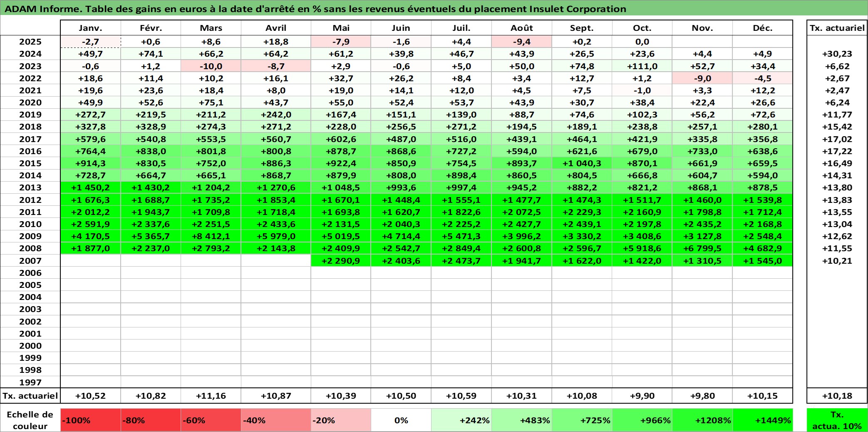
Task: Click the cell showing +8 412,1
Action: click(x=211, y=236)
